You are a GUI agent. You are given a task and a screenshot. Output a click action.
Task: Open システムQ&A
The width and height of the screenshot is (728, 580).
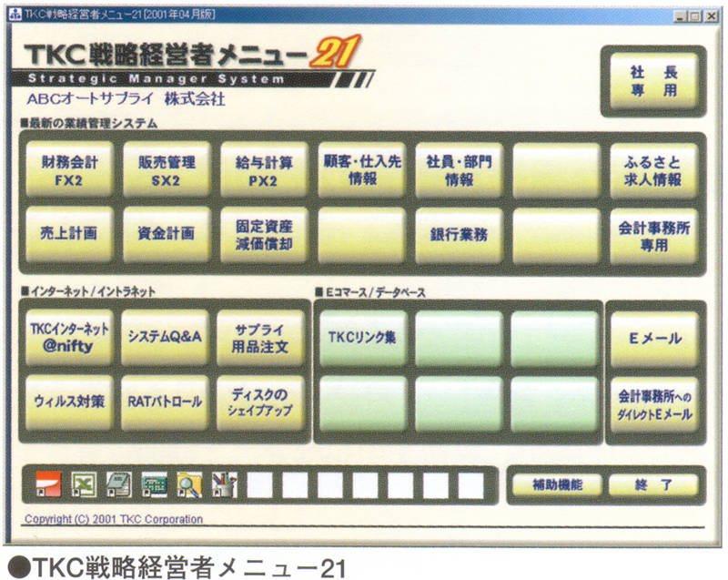point(165,338)
